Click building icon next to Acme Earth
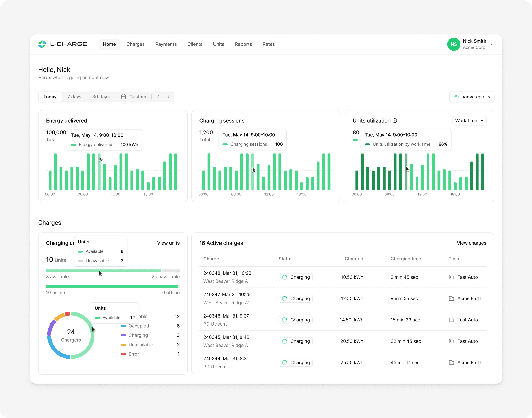 [451, 298]
